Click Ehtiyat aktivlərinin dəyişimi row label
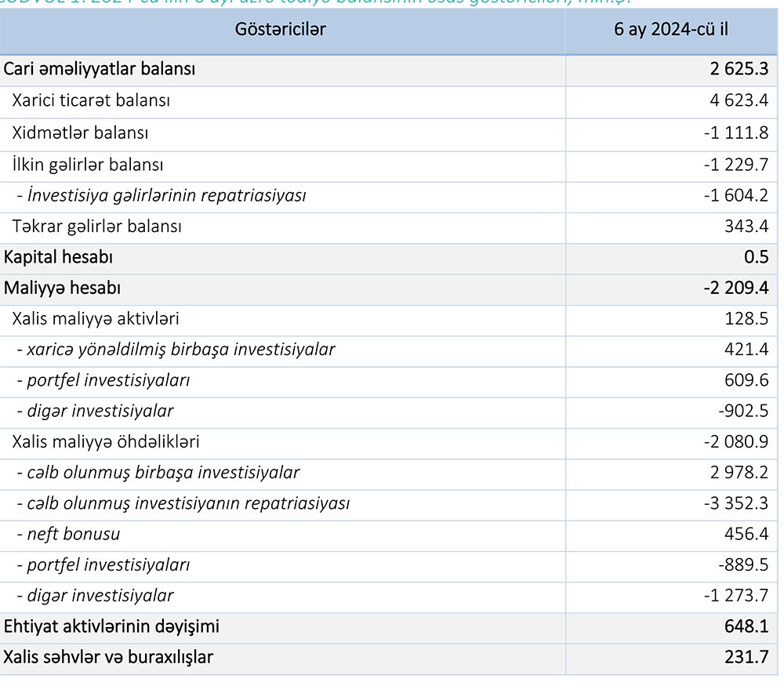The height and width of the screenshot is (682, 784). (x=111, y=626)
